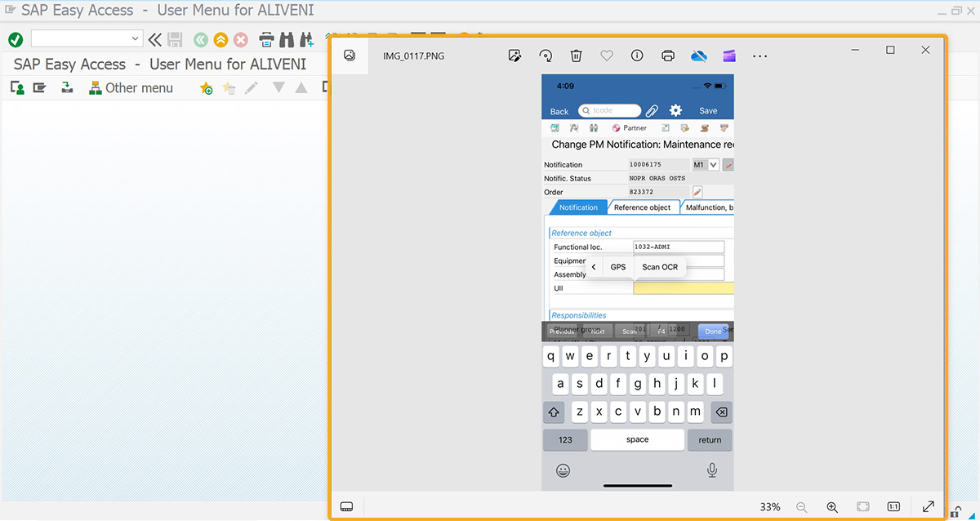
Task: Click the Change Favorites pencil icon
Action: (x=252, y=87)
